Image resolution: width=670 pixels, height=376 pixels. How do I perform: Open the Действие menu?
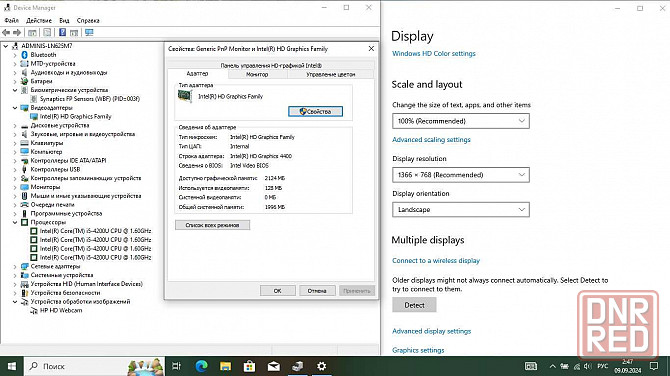pos(39,21)
